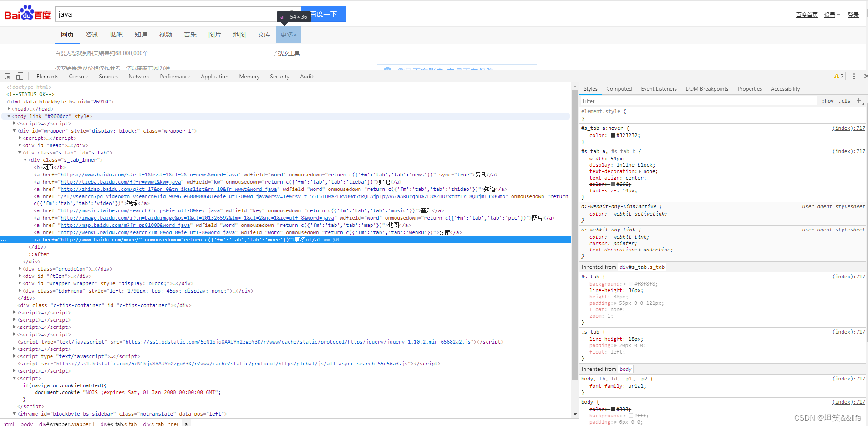Expand the bdpfmenu div node
The height and width of the screenshot is (426, 868).
click(20, 291)
